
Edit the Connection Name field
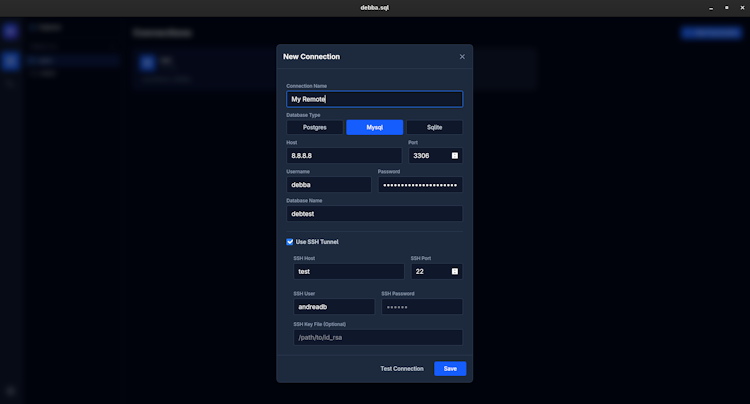pos(375,99)
